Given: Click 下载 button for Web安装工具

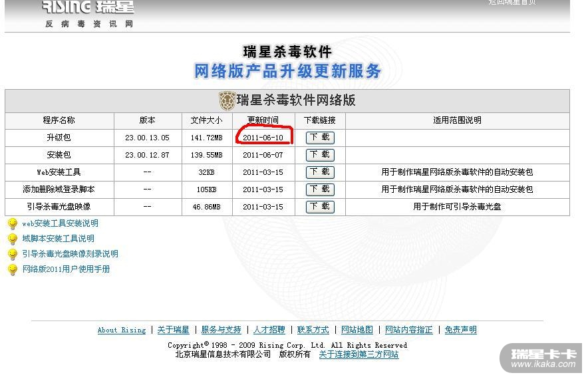Looking at the screenshot, I should (320, 172).
